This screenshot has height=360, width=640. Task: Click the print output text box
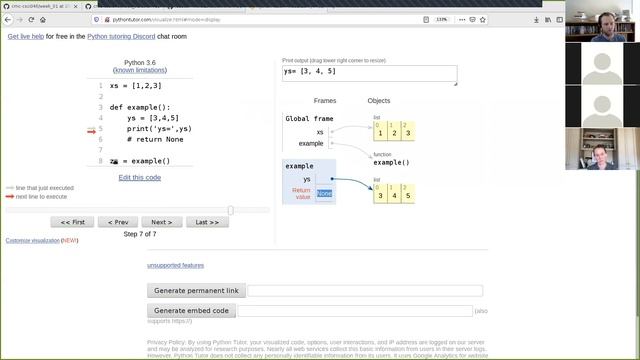(x=369, y=73)
